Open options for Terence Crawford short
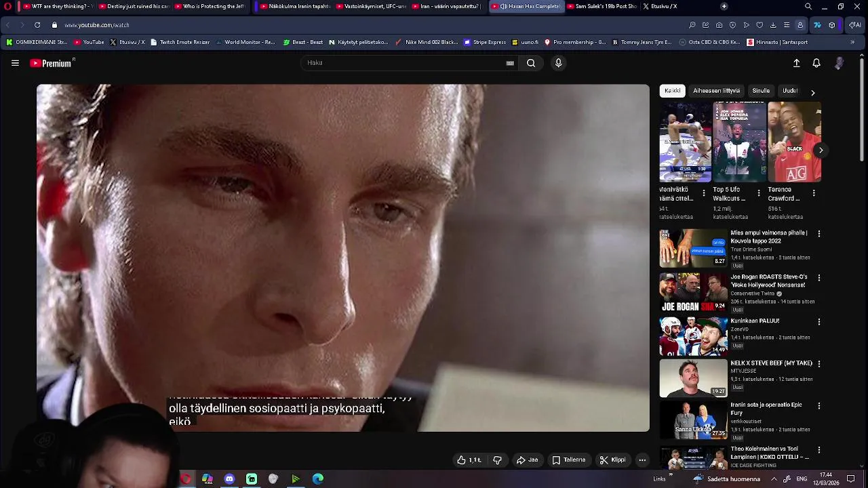The width and height of the screenshot is (868, 488). [x=814, y=193]
